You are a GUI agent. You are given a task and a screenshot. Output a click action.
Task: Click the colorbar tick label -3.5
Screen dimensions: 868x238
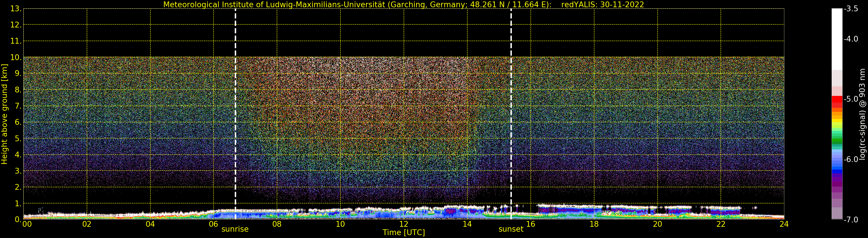click(x=851, y=9)
